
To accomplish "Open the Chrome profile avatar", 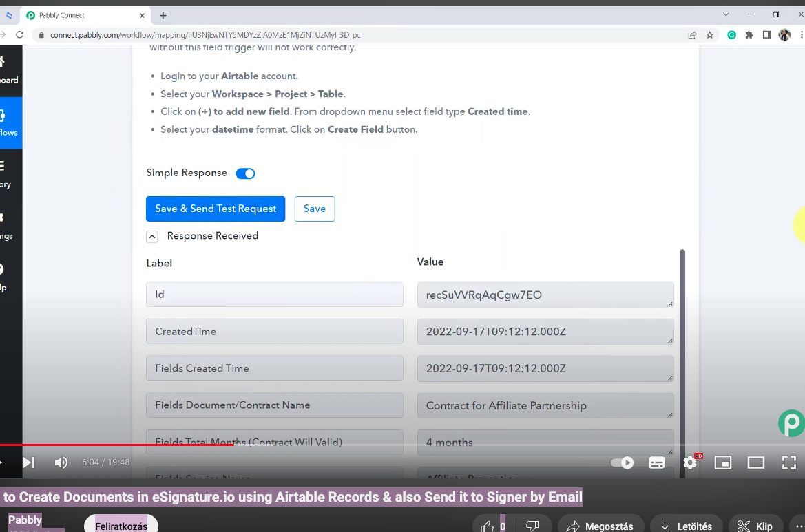I will pyautogui.click(x=784, y=35).
